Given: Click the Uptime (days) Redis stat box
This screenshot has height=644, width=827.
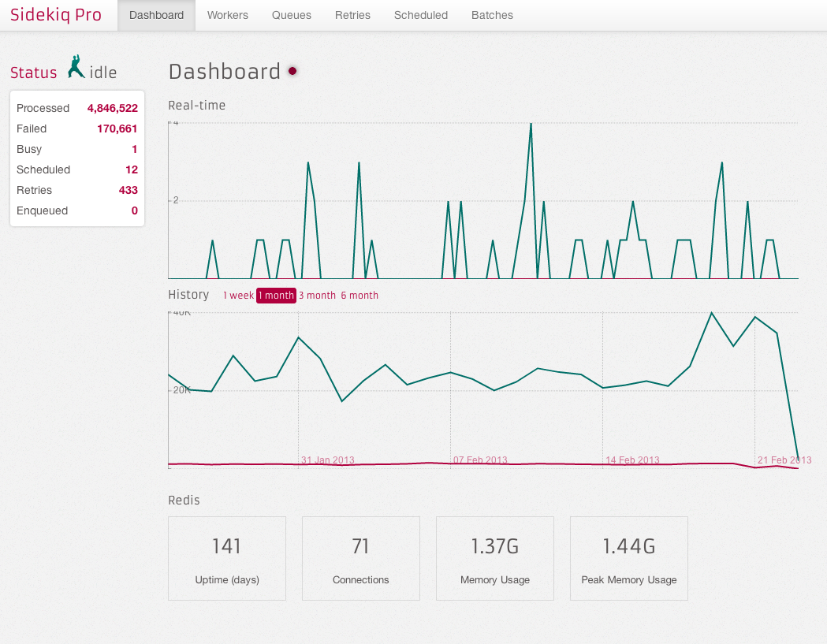Looking at the screenshot, I should click(x=227, y=558).
